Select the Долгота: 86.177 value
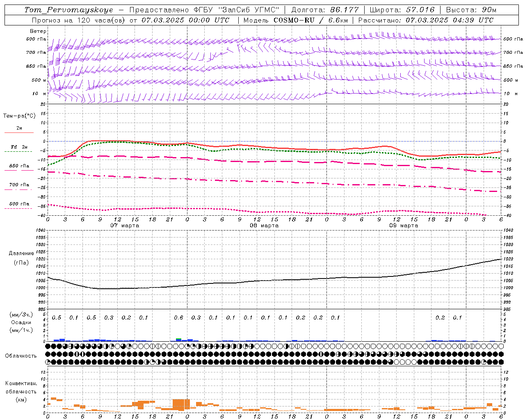 (x=325, y=10)
